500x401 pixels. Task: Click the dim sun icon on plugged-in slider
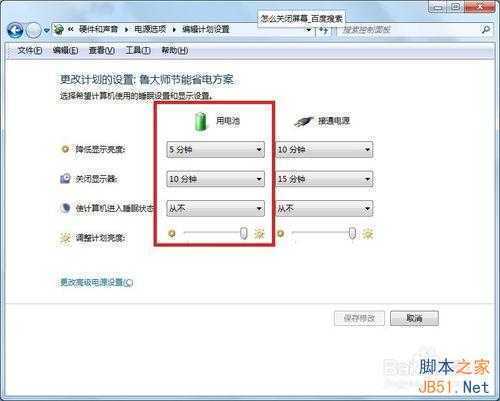tap(281, 233)
